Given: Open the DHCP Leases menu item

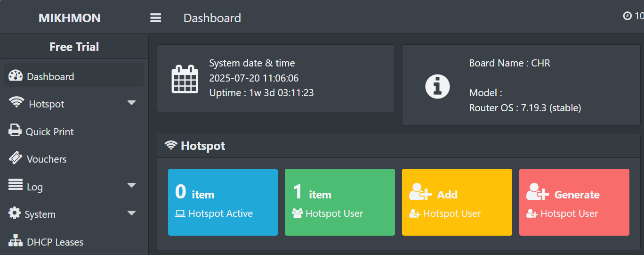Looking at the screenshot, I should click(x=74, y=242).
